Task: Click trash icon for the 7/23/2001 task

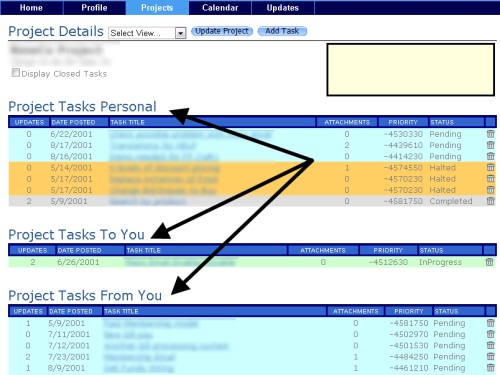Action: click(x=490, y=356)
